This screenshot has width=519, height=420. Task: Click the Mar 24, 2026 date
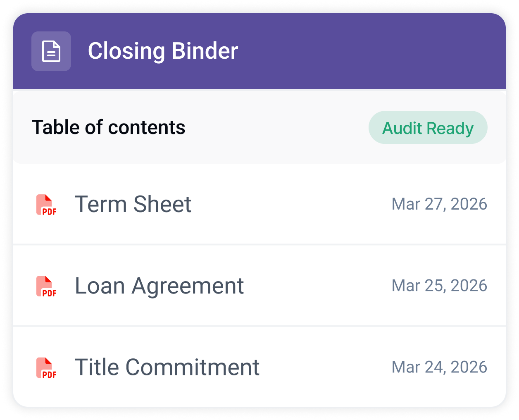pos(439,367)
